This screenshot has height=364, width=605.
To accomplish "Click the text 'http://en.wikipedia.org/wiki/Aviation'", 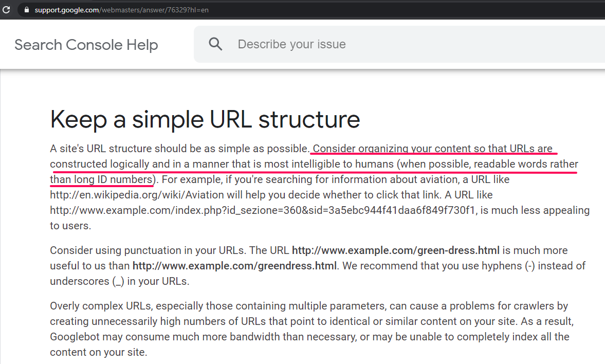I will (x=137, y=195).
